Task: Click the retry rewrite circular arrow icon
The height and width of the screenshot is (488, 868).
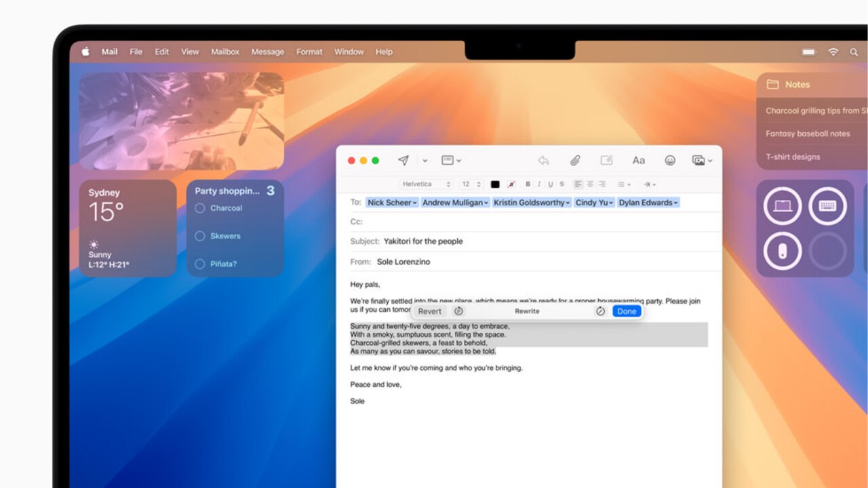Action: coord(458,311)
